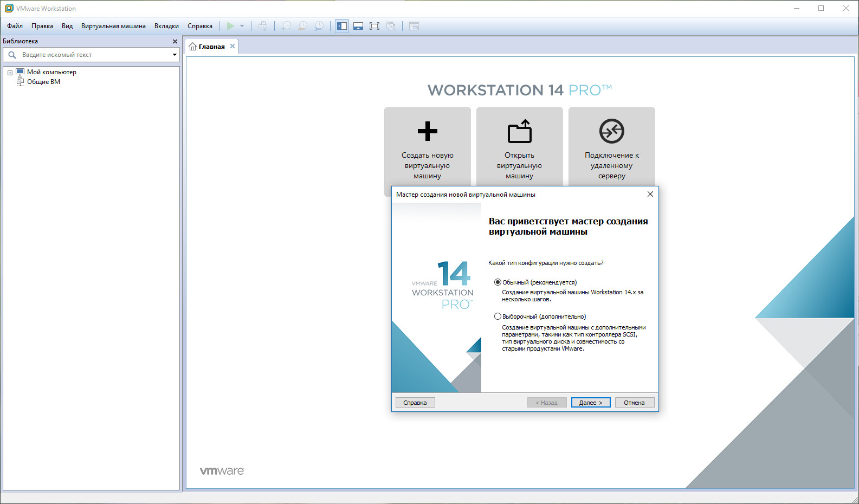Maximize the VMware Workstation window
Viewport: 859px width, 504px height.
(821, 8)
